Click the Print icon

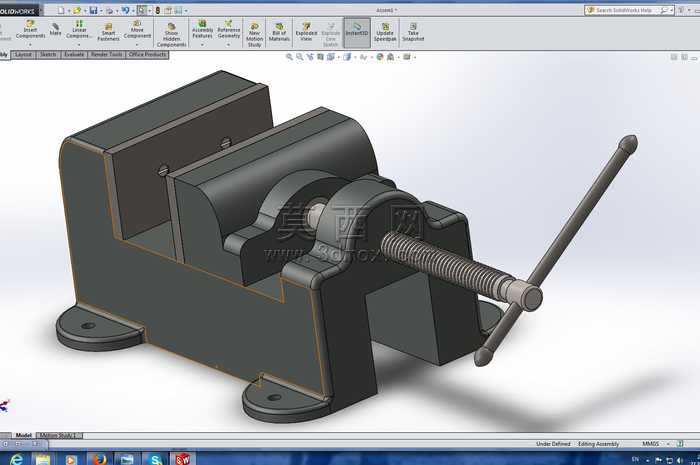point(109,10)
